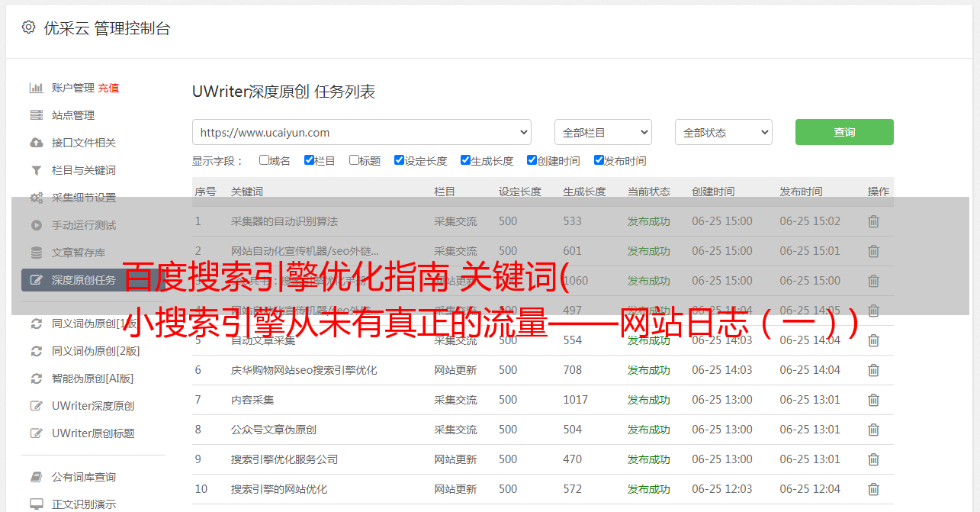Click the red 充值 link

pos(108,88)
